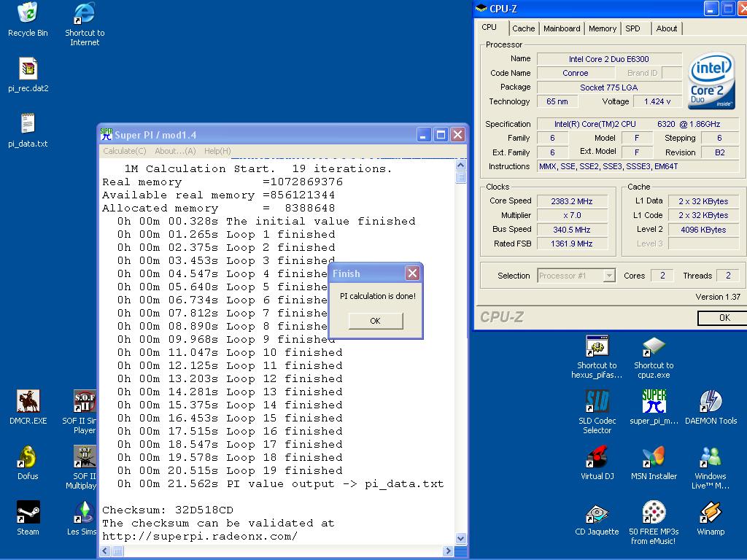Click Super PI vertical scrollbar down arrow
747x560 pixels.
[x=461, y=539]
